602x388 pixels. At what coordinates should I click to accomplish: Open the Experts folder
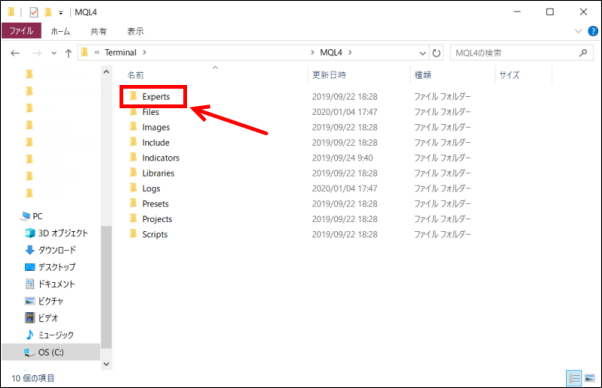155,97
